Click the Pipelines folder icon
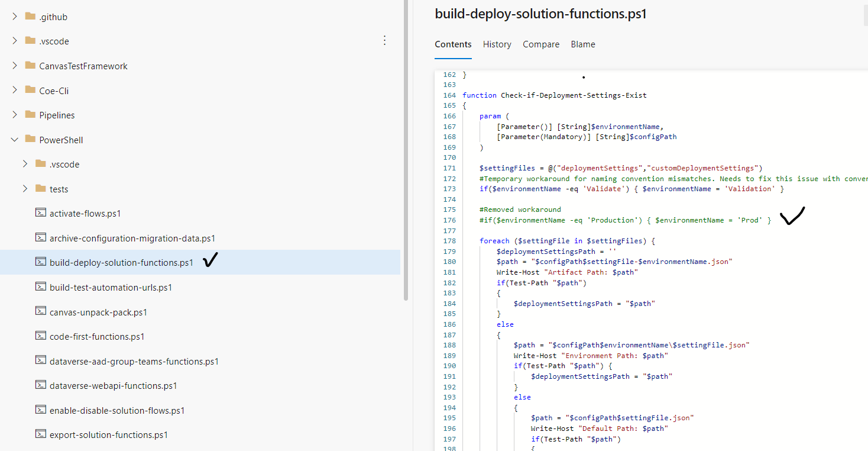Screen dimensions: 868x451 click(x=31, y=115)
